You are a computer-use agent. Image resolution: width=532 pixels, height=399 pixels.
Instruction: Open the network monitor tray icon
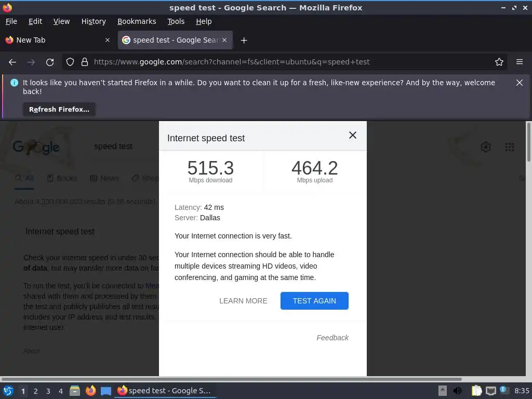point(490,391)
